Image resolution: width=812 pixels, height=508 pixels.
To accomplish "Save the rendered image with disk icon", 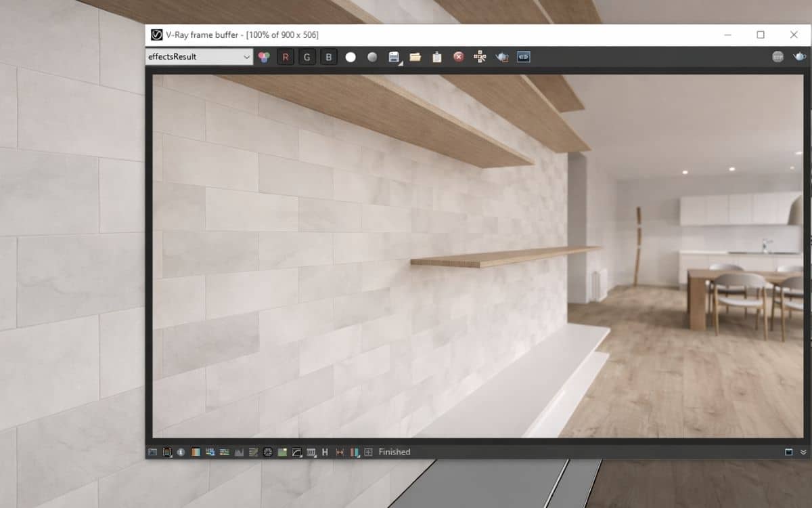I will click(x=394, y=57).
